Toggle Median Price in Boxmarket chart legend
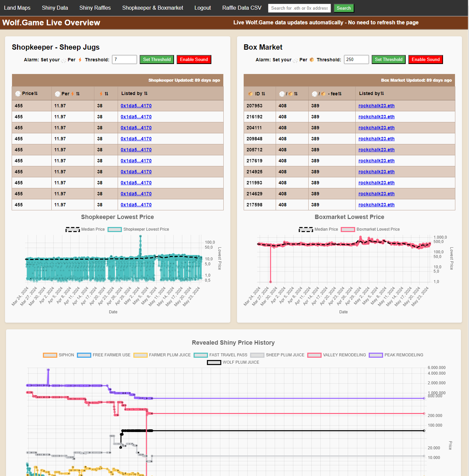Screen dimensions: 469x476 point(318,229)
